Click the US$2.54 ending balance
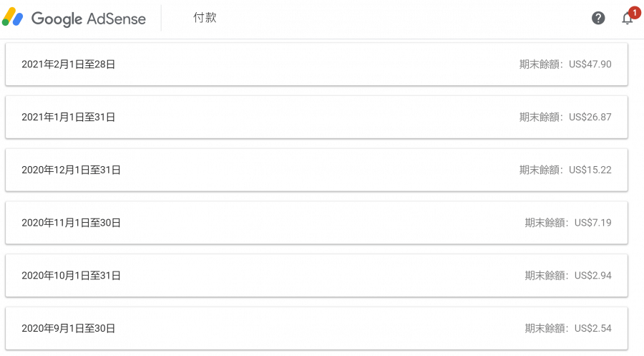 592,329
